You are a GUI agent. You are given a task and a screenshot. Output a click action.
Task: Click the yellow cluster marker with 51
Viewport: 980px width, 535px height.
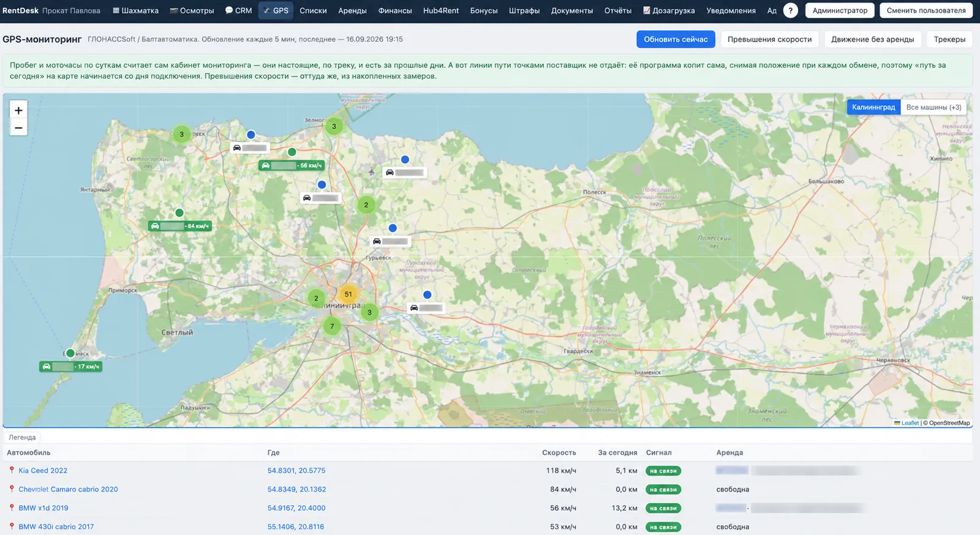[348, 294]
